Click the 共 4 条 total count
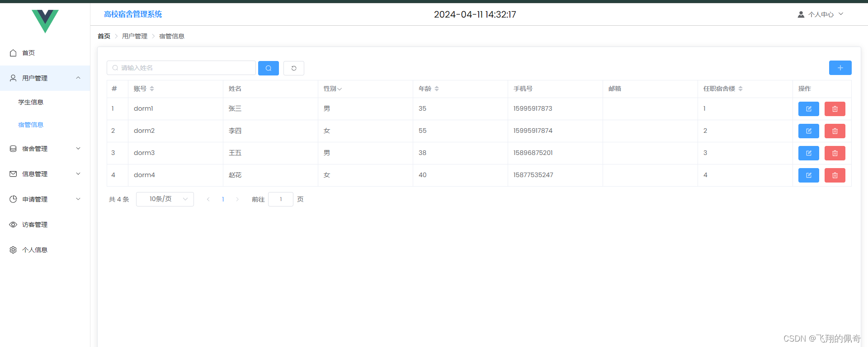Viewport: 868px width, 347px height. [119, 199]
